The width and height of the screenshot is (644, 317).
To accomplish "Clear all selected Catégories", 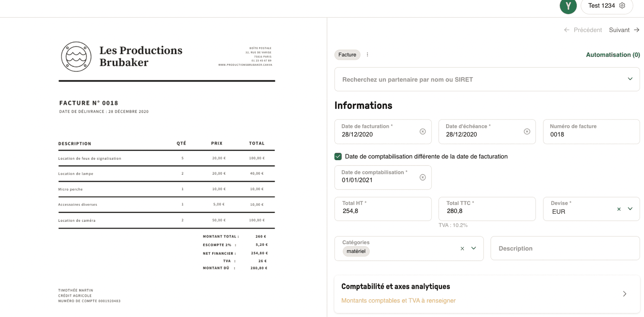I will (x=462, y=248).
